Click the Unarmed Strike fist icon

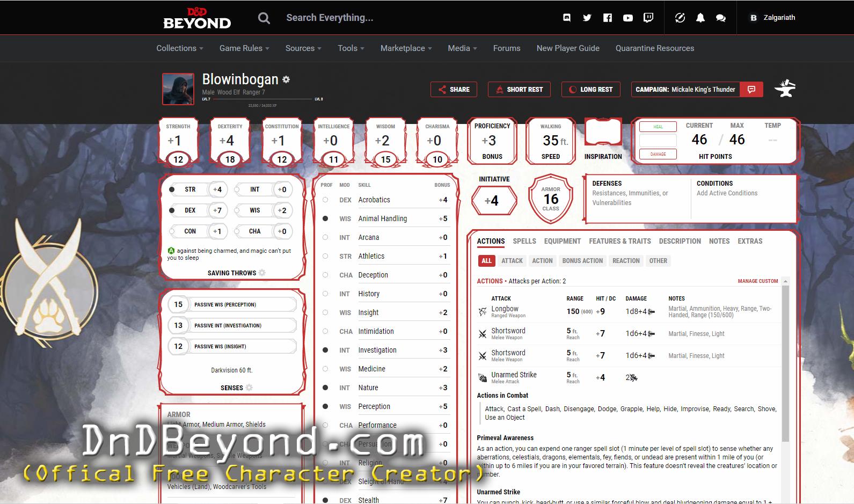click(x=483, y=378)
